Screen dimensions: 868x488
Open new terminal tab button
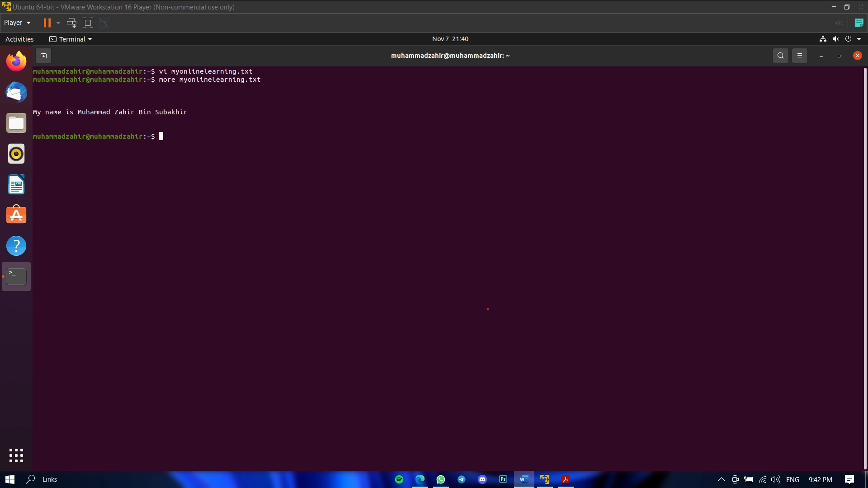43,56
